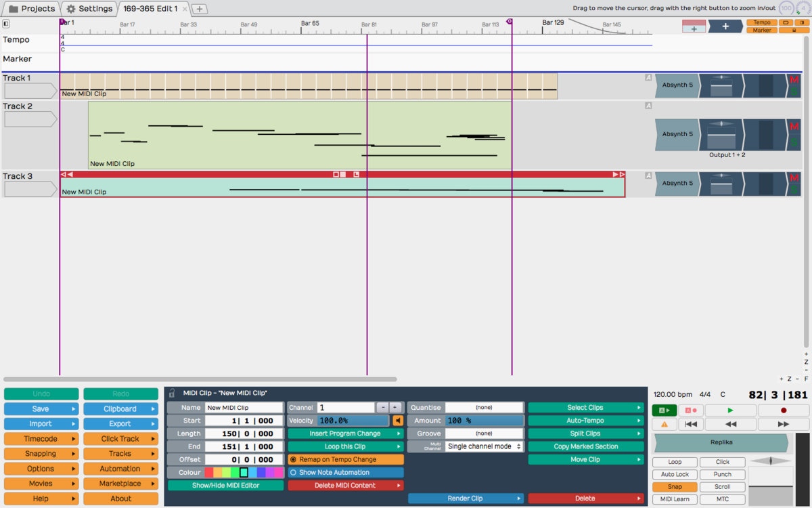Expand the Split Clips menu

point(585,433)
